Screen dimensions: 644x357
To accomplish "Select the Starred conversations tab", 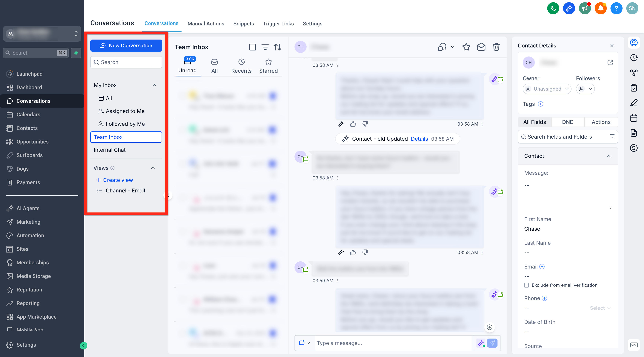I will click(x=268, y=66).
